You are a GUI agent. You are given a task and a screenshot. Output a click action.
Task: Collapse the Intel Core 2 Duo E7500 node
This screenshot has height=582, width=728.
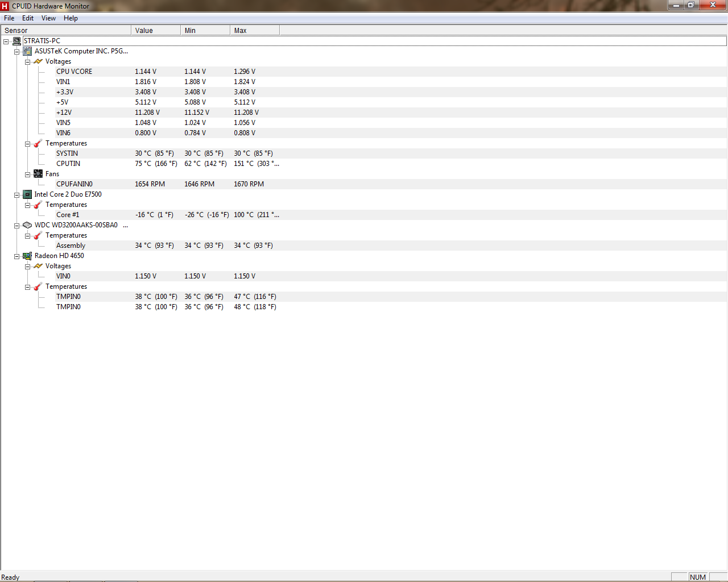click(x=17, y=195)
